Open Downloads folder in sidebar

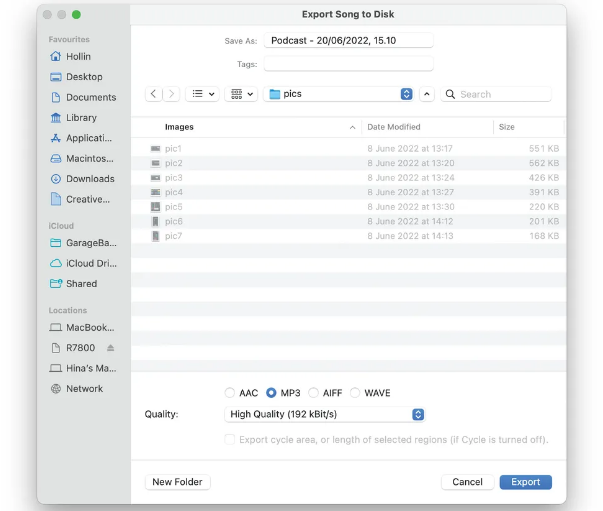pyautogui.click(x=89, y=179)
